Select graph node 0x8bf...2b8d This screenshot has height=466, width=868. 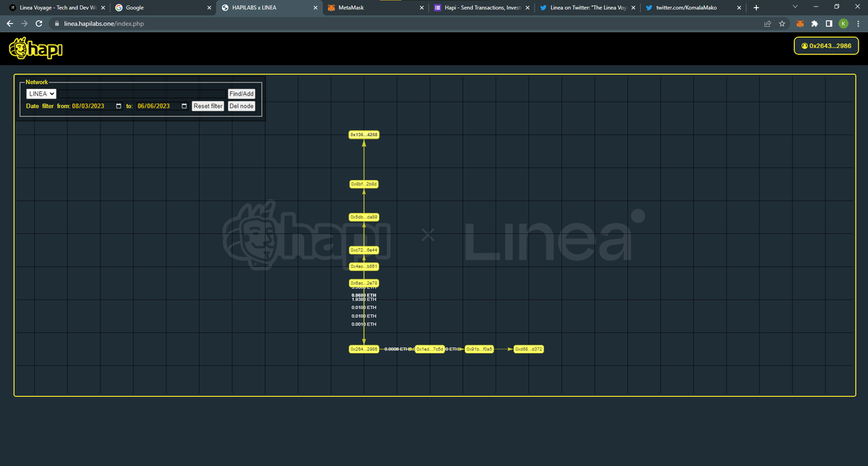[x=364, y=184]
